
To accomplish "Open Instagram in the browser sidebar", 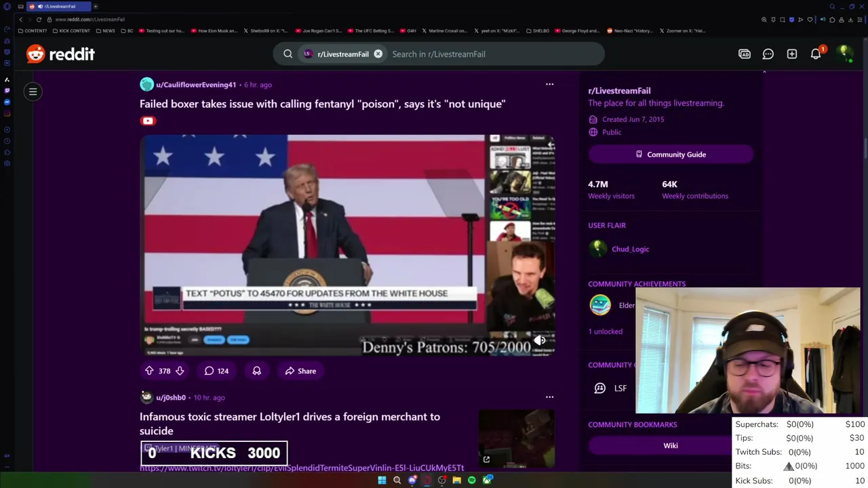I will (x=7, y=113).
